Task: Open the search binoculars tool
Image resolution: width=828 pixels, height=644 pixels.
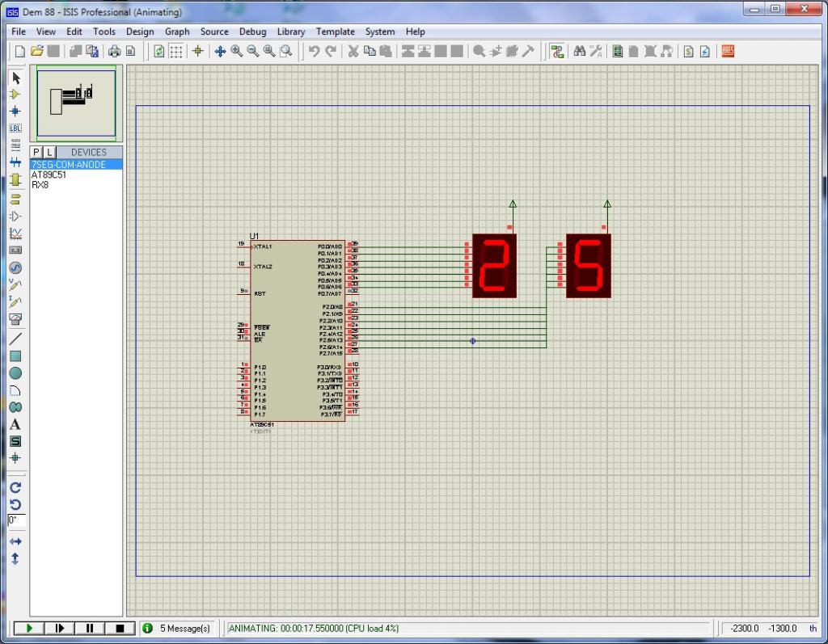Action: pos(579,51)
